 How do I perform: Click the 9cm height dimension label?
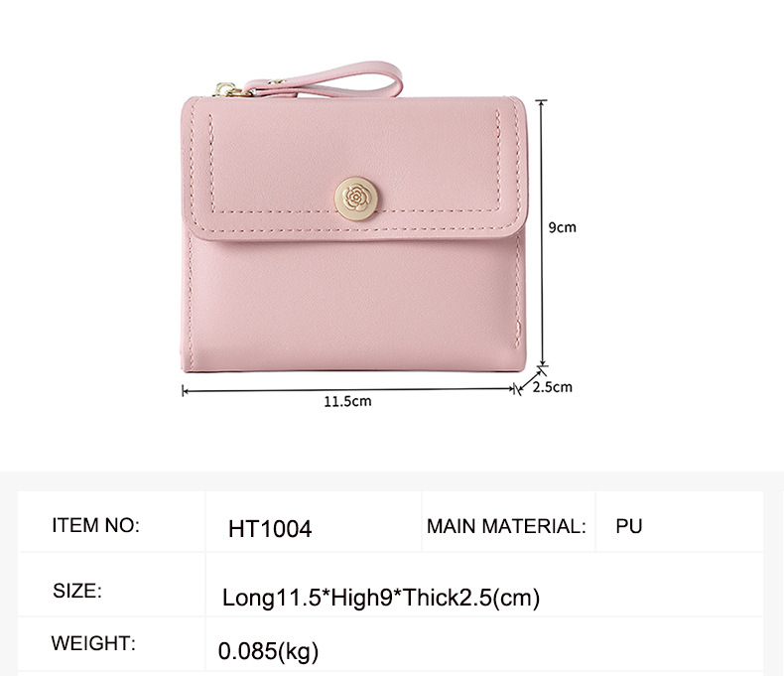point(562,227)
